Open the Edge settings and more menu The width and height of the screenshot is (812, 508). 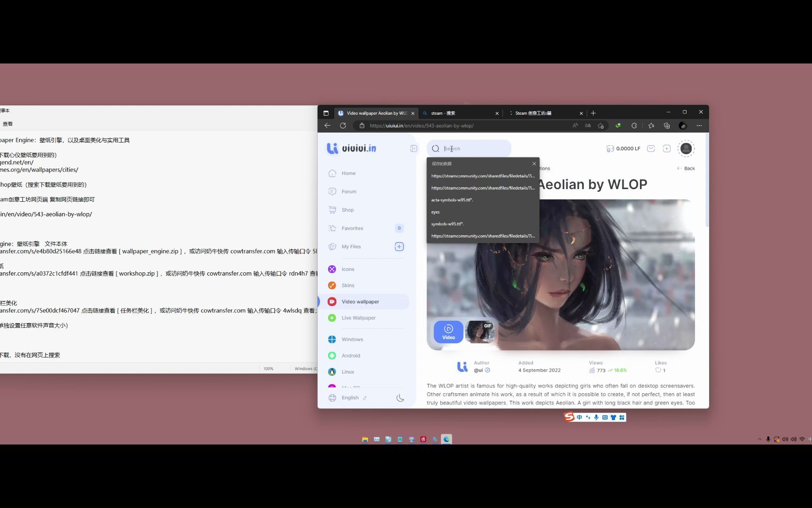[699, 126]
